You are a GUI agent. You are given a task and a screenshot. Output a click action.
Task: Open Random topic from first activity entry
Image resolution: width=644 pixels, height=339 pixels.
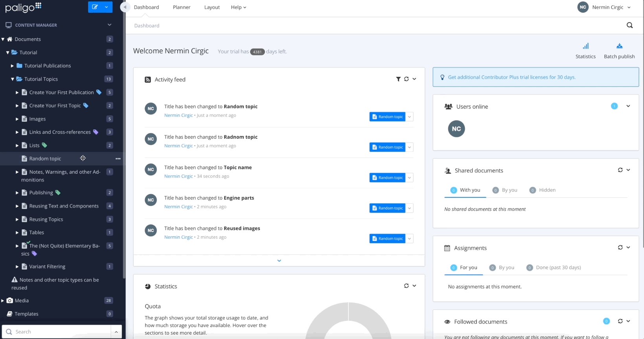point(387,117)
